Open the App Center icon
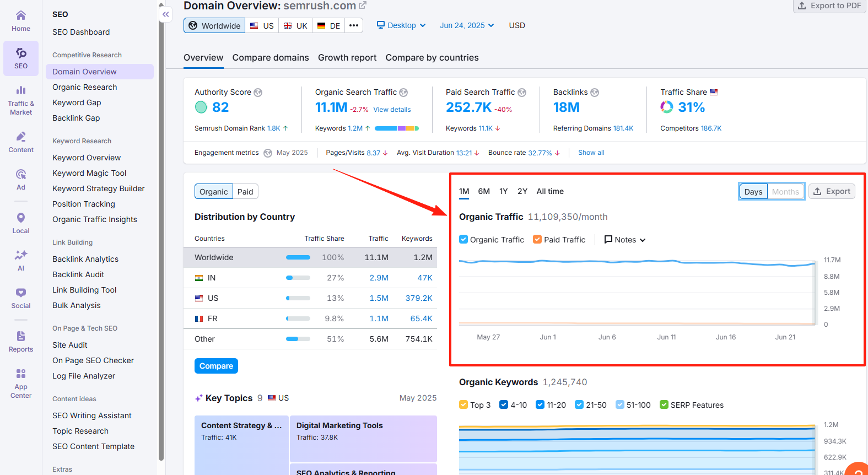Image resolution: width=868 pixels, height=475 pixels. [x=21, y=374]
